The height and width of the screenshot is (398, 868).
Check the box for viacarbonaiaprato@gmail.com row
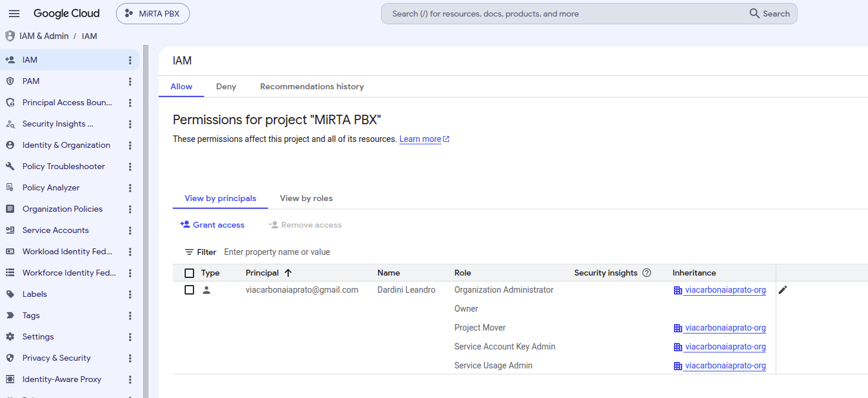[x=189, y=290]
